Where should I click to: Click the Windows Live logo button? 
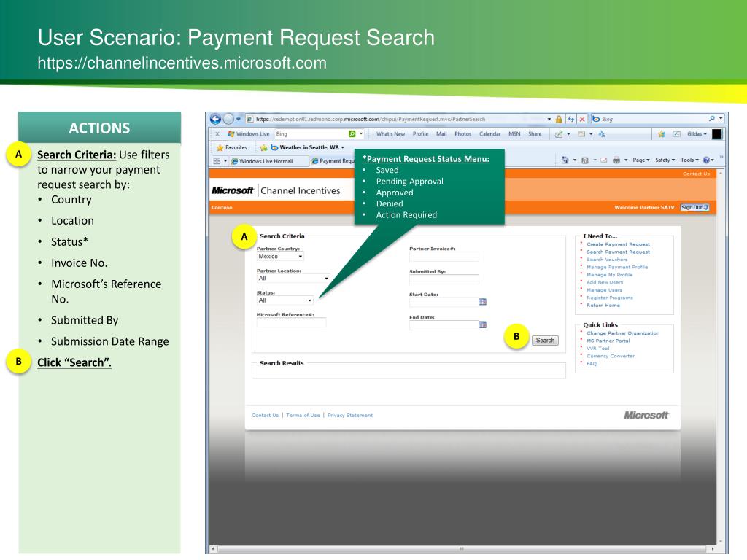point(248,134)
